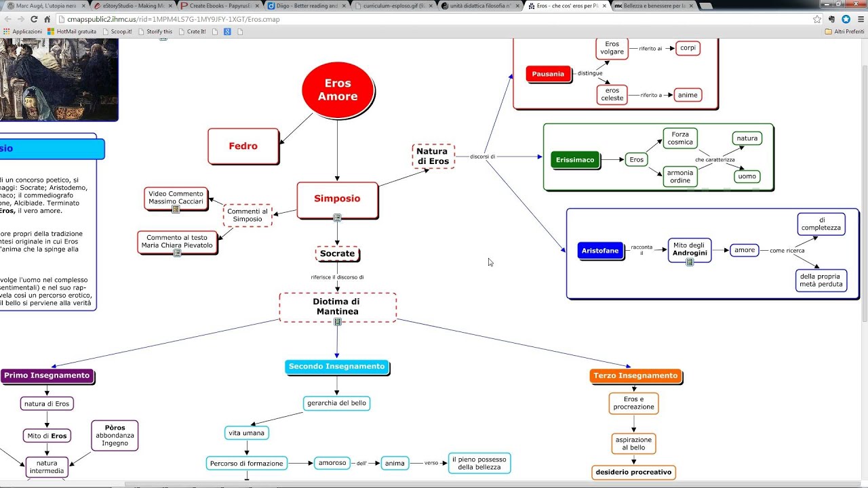This screenshot has width=868, height=488.
Task: Close the Diigo tab
Action: click(344, 5)
